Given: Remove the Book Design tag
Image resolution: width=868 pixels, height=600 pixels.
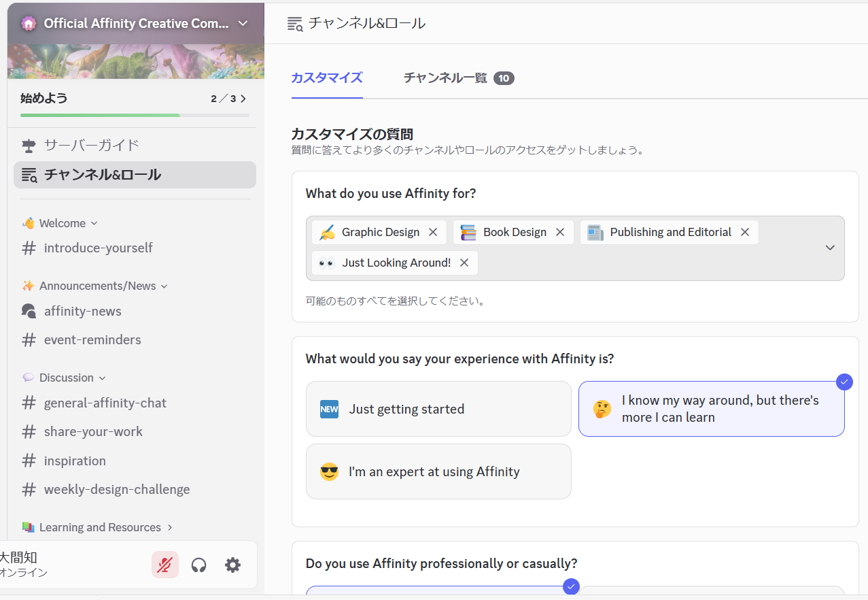Looking at the screenshot, I should coord(560,232).
